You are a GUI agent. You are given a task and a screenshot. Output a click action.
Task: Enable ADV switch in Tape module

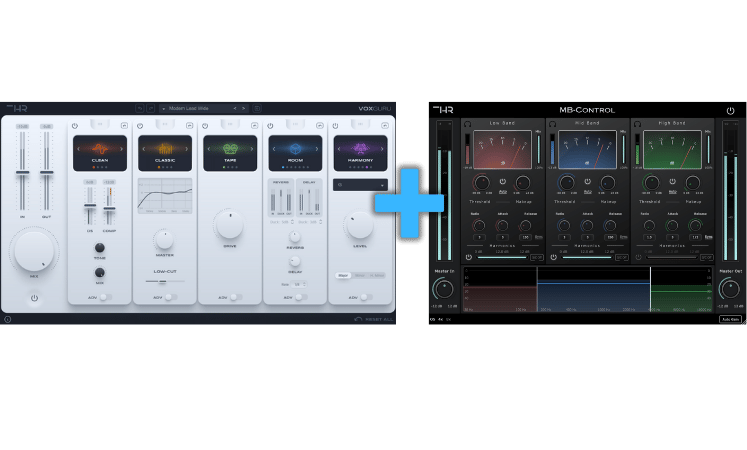[x=236, y=297]
